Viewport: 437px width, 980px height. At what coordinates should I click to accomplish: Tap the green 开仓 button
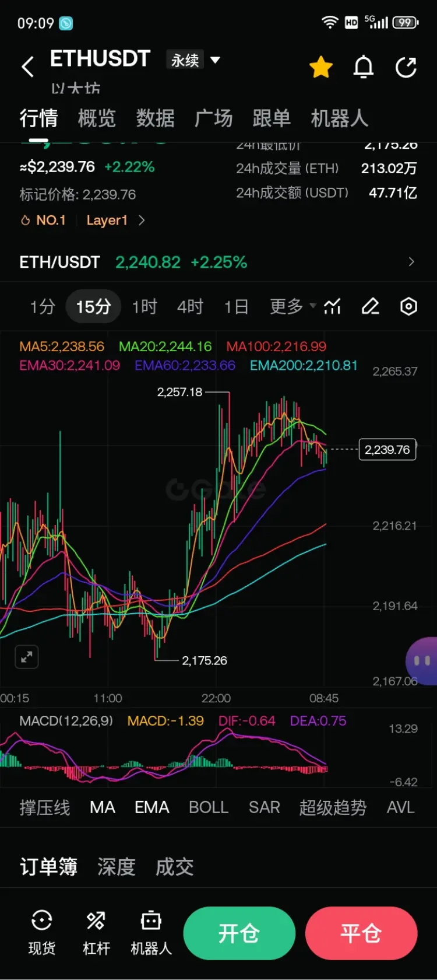[239, 933]
